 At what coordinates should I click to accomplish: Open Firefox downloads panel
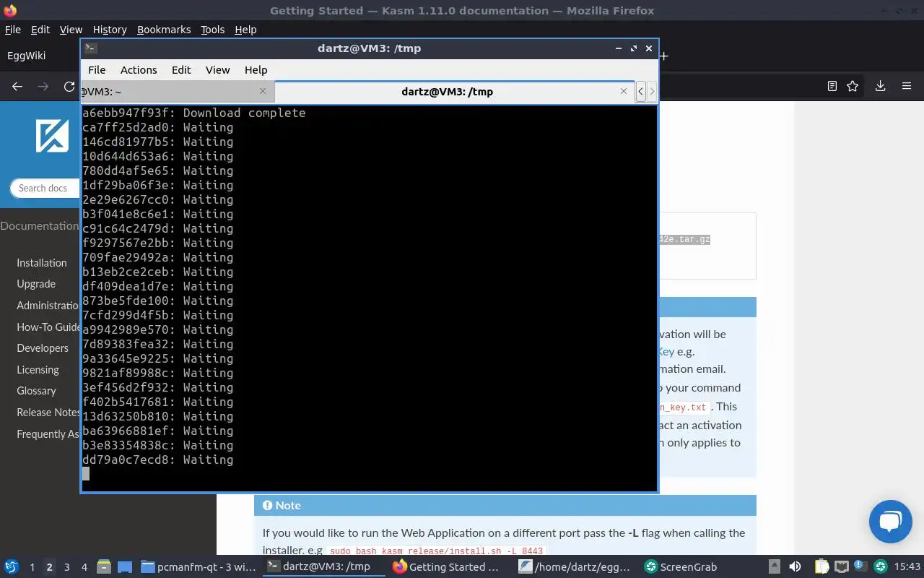(880, 86)
